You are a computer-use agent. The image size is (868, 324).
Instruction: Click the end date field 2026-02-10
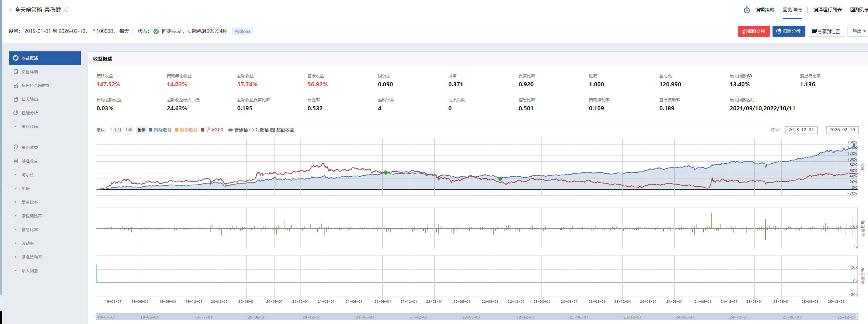842,130
